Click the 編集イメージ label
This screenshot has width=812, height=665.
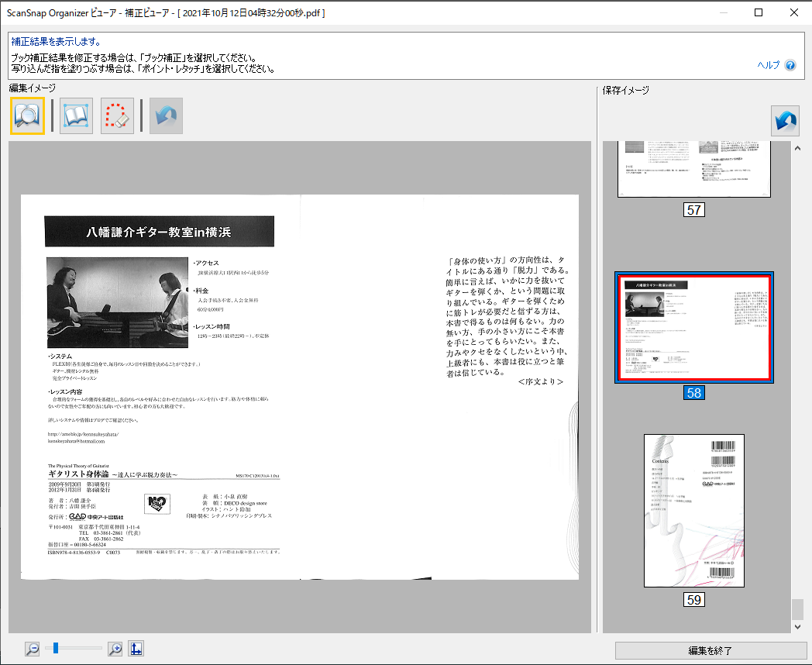click(32, 88)
